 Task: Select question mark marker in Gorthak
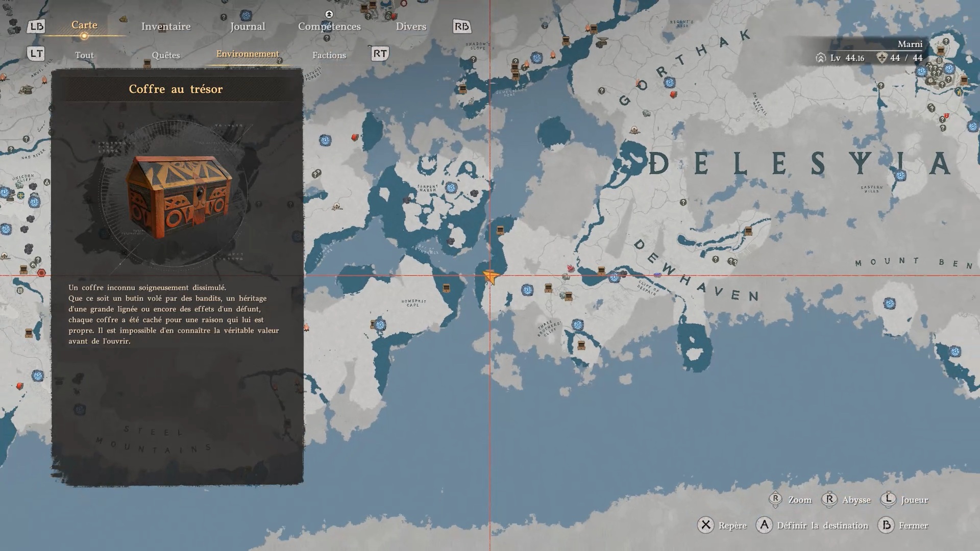[602, 91]
